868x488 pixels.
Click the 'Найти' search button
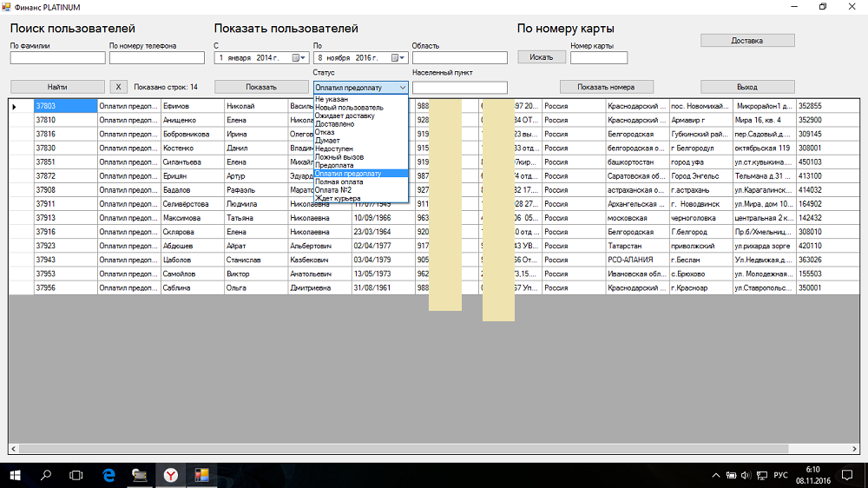(x=57, y=87)
